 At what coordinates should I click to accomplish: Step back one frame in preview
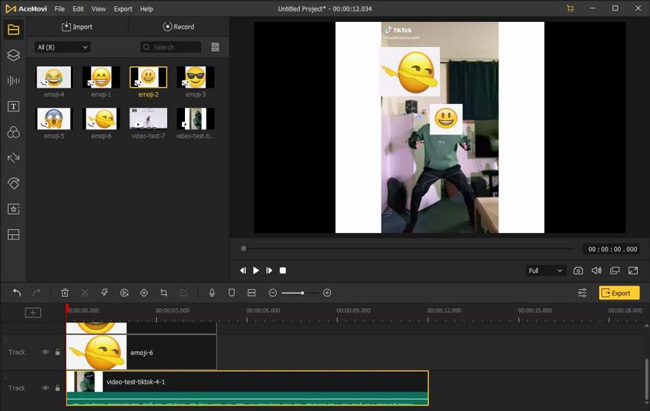(x=243, y=271)
